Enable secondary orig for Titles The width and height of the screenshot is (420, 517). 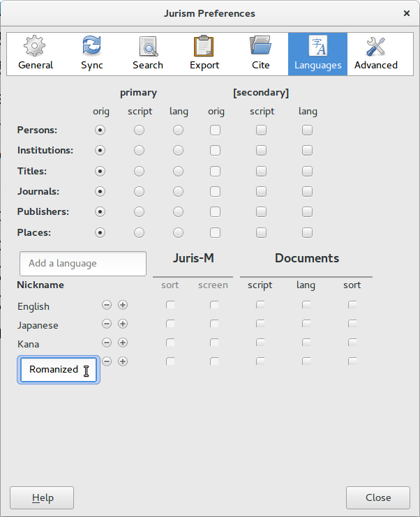[x=216, y=171]
